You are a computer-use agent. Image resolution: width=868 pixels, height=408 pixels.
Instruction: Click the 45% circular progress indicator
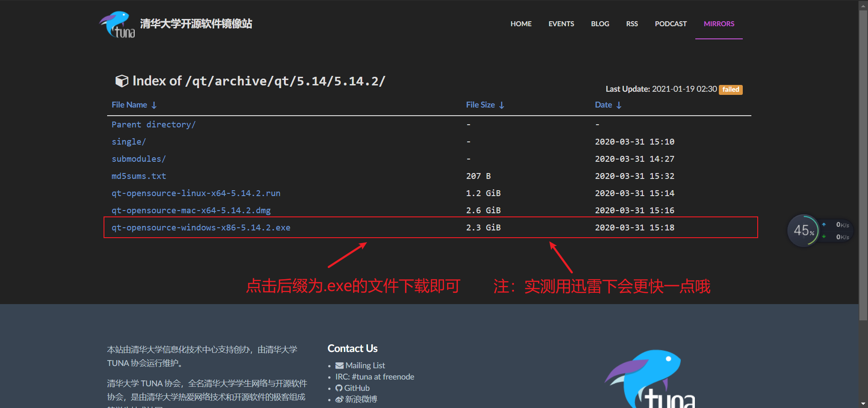point(803,230)
